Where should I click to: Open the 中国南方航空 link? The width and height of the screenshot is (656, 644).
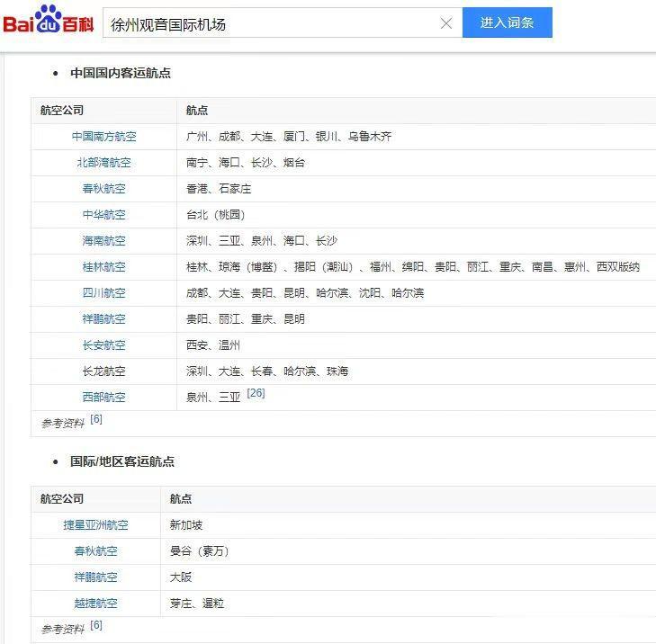(103, 137)
